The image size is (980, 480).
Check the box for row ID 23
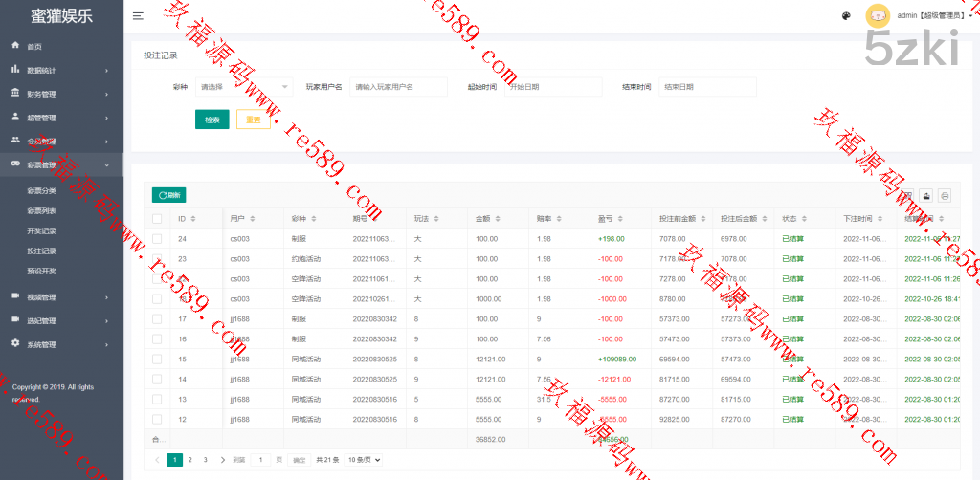(x=157, y=258)
